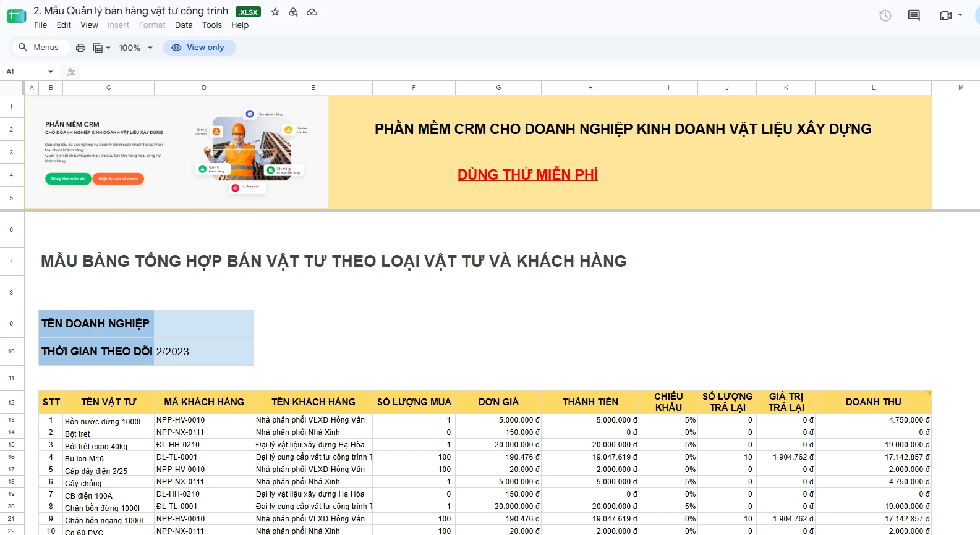Screen dimensions: 980x535
Task: Click the print icon
Action: (x=80, y=48)
